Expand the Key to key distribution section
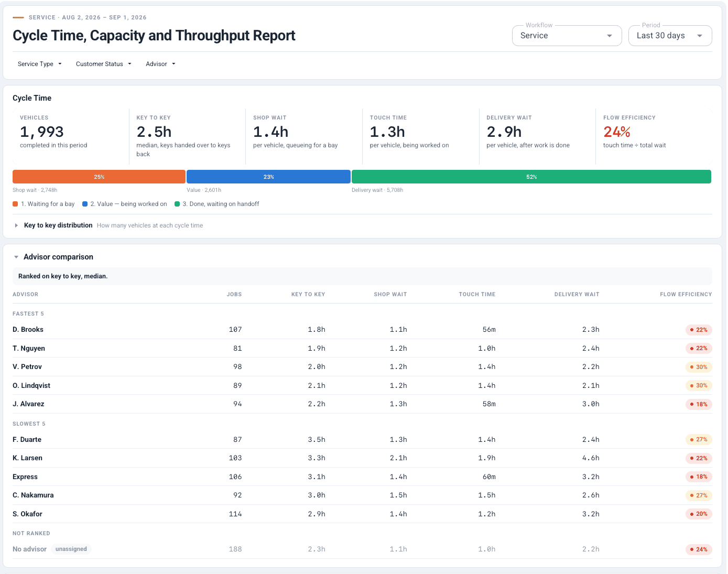The width and height of the screenshot is (728, 574). click(x=58, y=225)
